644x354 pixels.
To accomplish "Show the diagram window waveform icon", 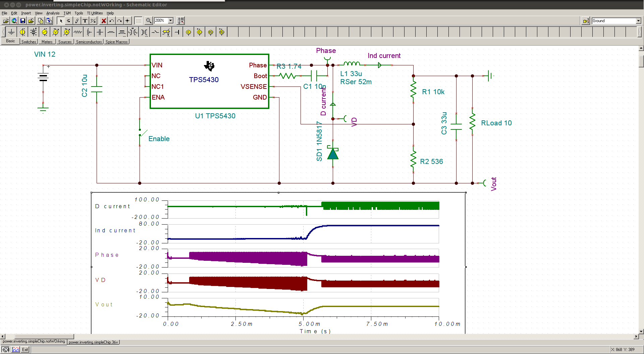I will point(16,350).
